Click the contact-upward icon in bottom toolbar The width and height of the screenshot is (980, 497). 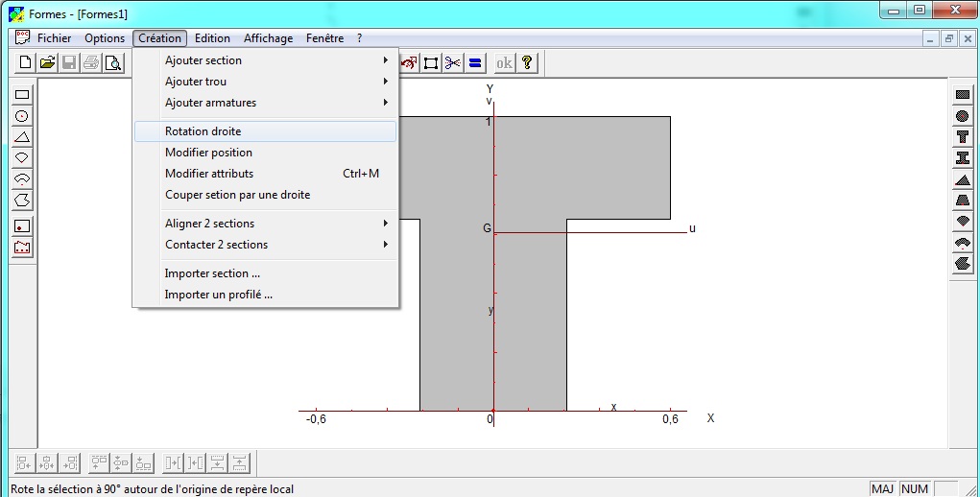[x=240, y=462]
